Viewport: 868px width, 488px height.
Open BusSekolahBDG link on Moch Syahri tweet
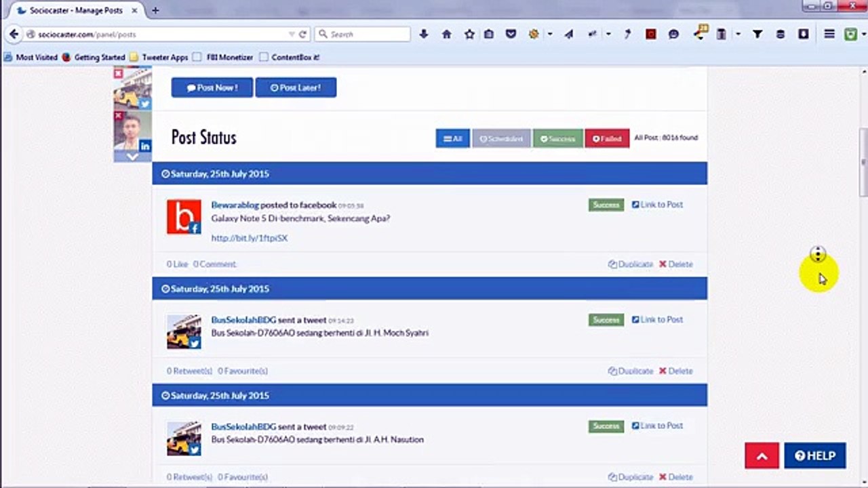[243, 320]
